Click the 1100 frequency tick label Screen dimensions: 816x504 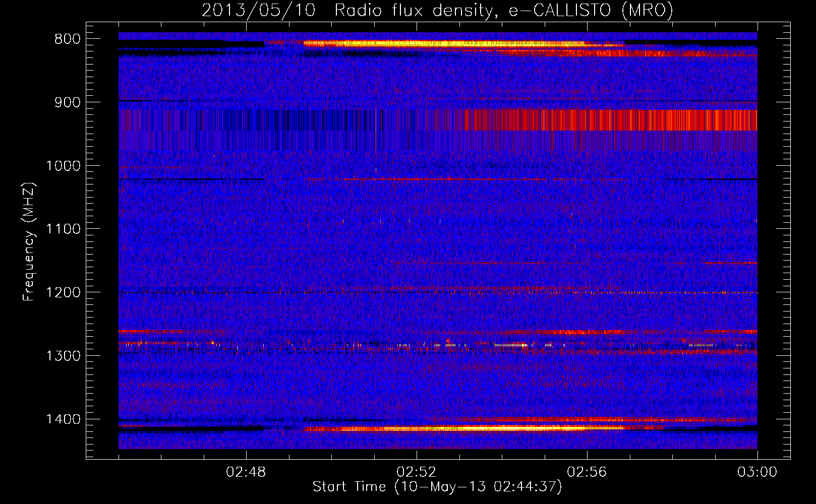[63, 229]
